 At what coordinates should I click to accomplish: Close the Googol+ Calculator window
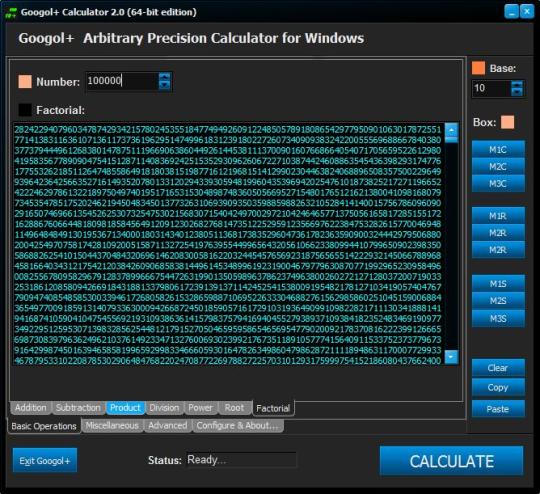coord(527,12)
